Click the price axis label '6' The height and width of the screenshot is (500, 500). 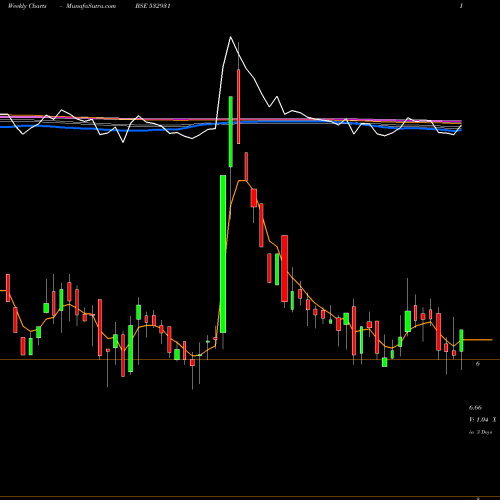coord(477,364)
